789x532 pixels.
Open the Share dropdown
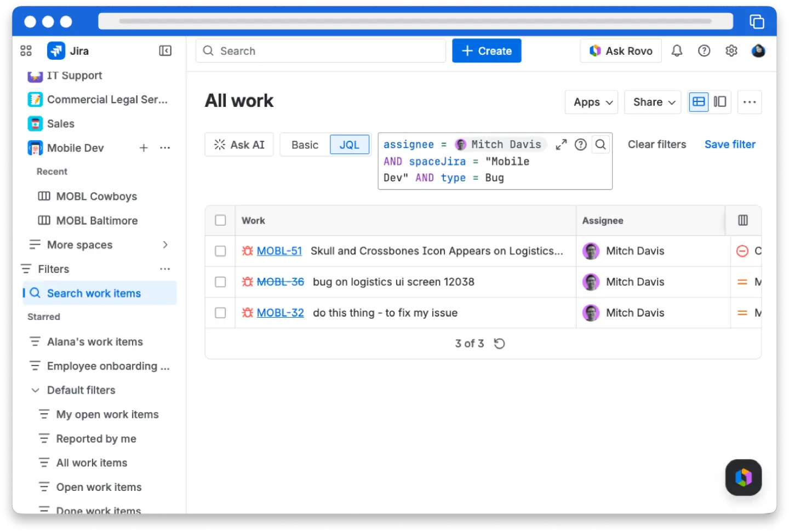(x=653, y=102)
